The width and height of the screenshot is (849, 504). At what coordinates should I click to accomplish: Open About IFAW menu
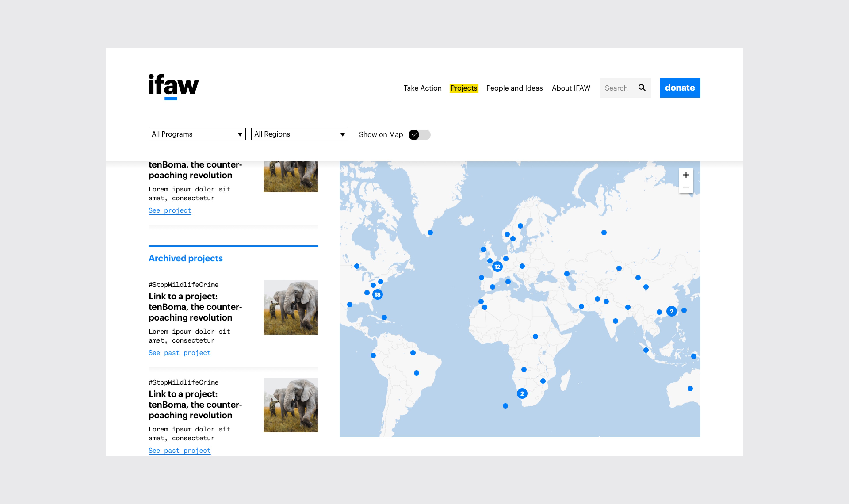coord(571,88)
